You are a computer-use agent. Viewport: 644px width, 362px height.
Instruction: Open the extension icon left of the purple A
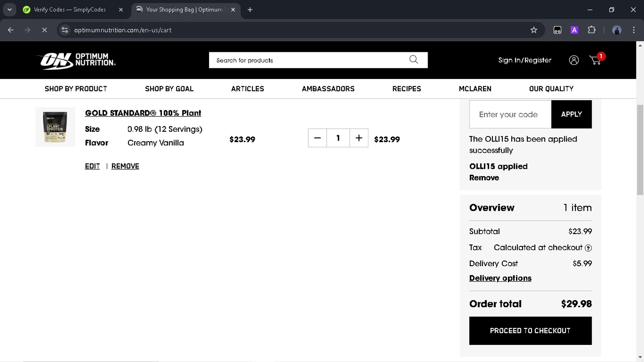point(557,30)
